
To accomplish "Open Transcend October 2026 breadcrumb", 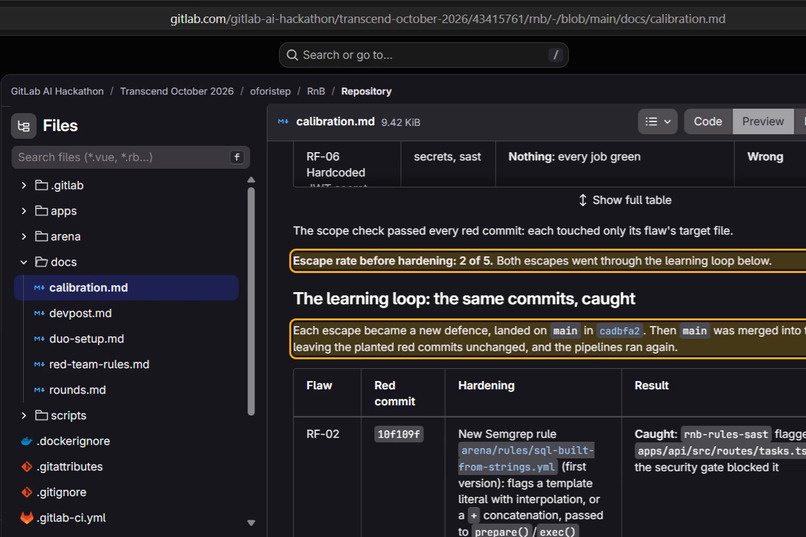I will click(177, 91).
